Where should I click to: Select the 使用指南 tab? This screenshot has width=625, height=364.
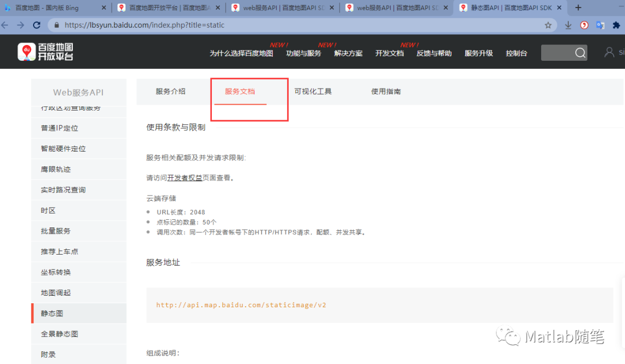point(386,91)
